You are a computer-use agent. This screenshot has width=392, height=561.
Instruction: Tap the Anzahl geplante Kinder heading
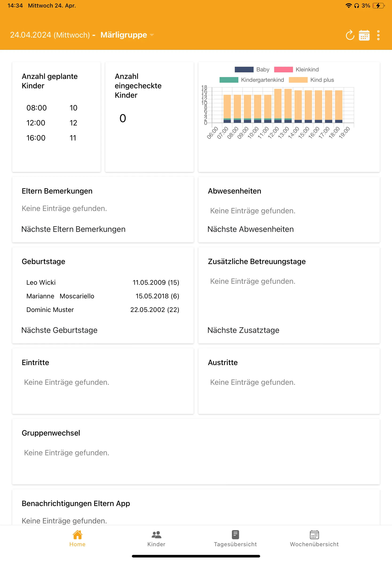click(50, 81)
